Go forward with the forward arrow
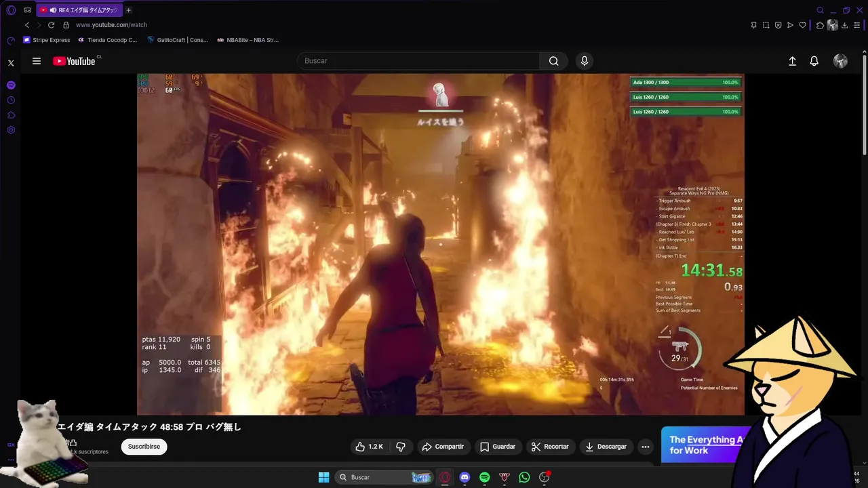868x488 pixels. tap(39, 25)
